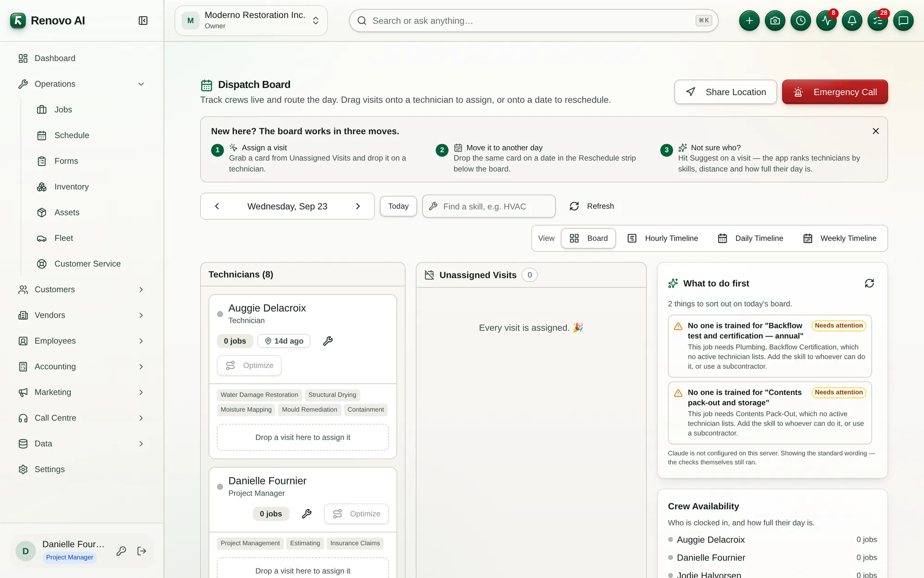Refresh the What to do first panel
Viewport: 924px width, 578px height.
coord(869,283)
